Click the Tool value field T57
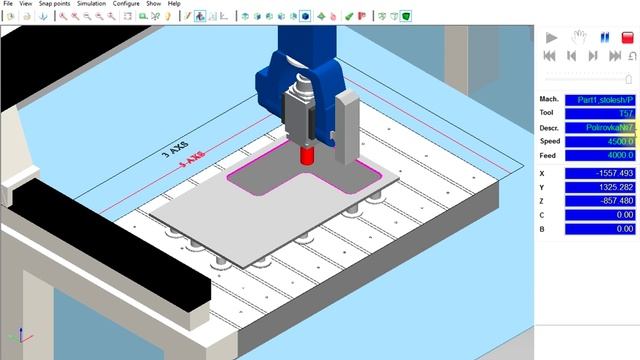This screenshot has height=360, width=640. coord(600,113)
